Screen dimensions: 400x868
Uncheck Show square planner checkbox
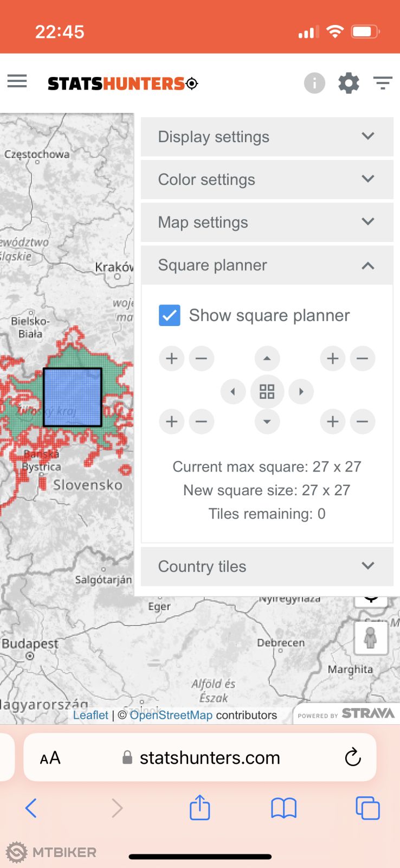tap(170, 315)
